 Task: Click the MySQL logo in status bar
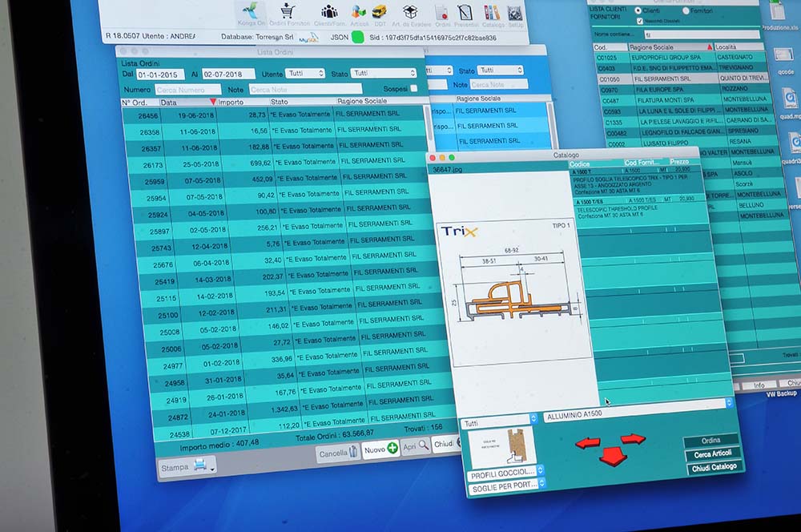pyautogui.click(x=309, y=38)
